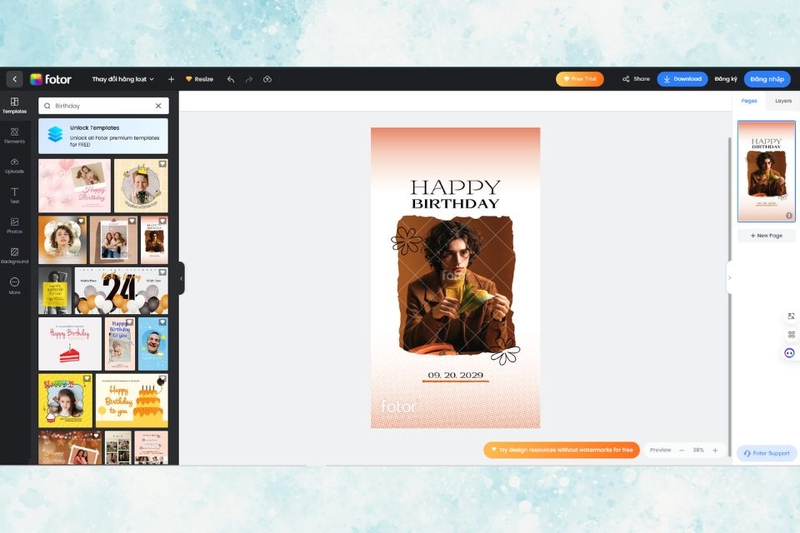Select the yellow frame girl template

pos(65,401)
